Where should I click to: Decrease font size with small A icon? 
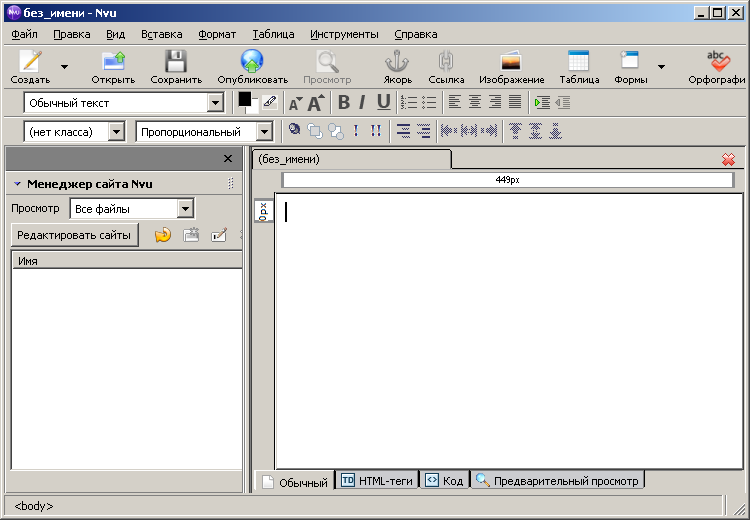click(x=296, y=102)
